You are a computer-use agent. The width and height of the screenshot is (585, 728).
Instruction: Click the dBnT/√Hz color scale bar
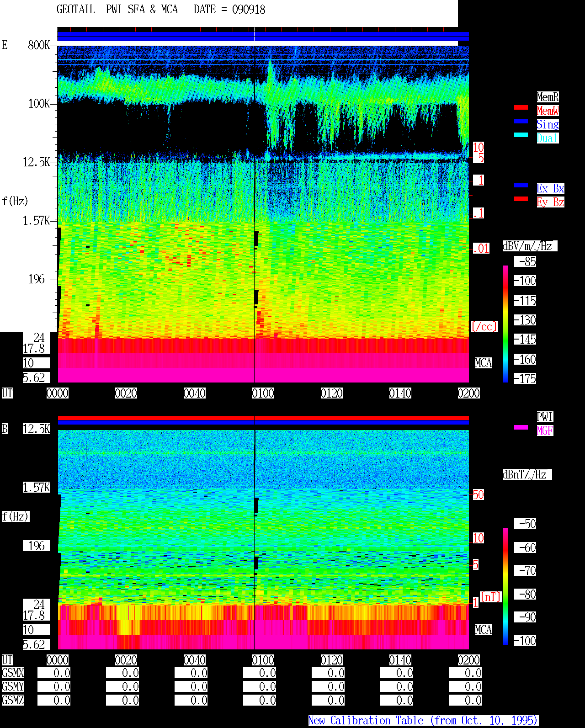tap(505, 586)
